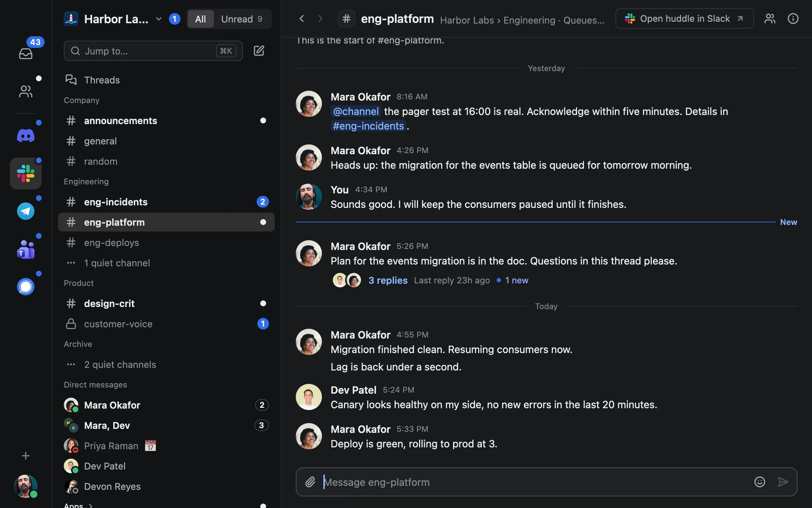The height and width of the screenshot is (508, 812).
Task: Switch to the Signal account icon
Action: (26, 287)
